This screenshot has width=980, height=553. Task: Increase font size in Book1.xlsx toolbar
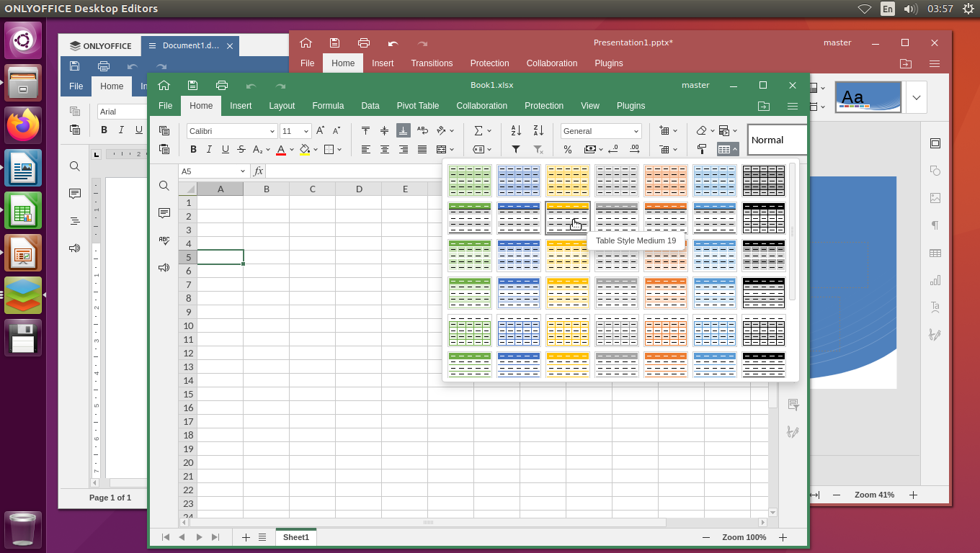click(x=321, y=131)
